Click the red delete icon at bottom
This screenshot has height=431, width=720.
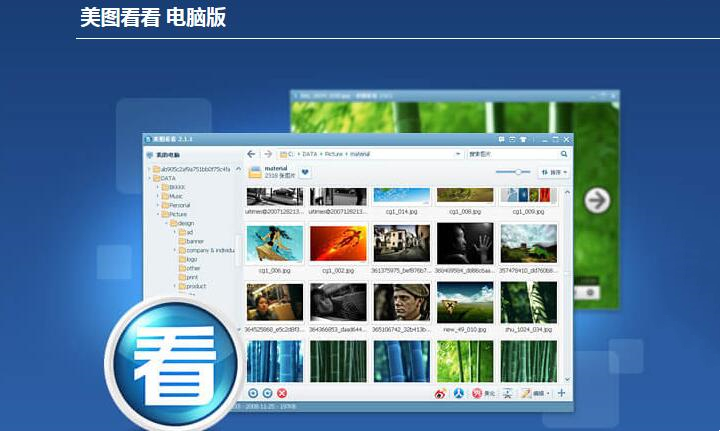click(282, 394)
